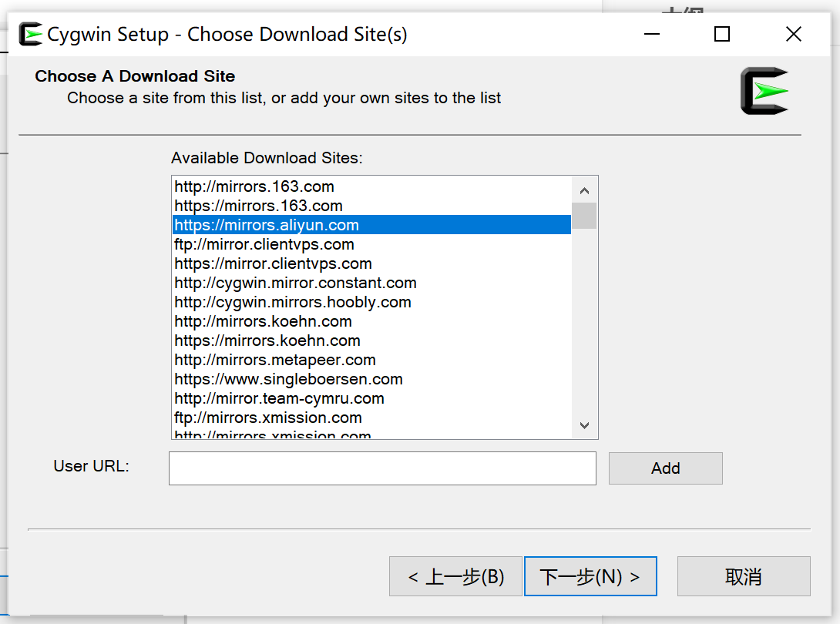Click the Add button

tap(665, 468)
